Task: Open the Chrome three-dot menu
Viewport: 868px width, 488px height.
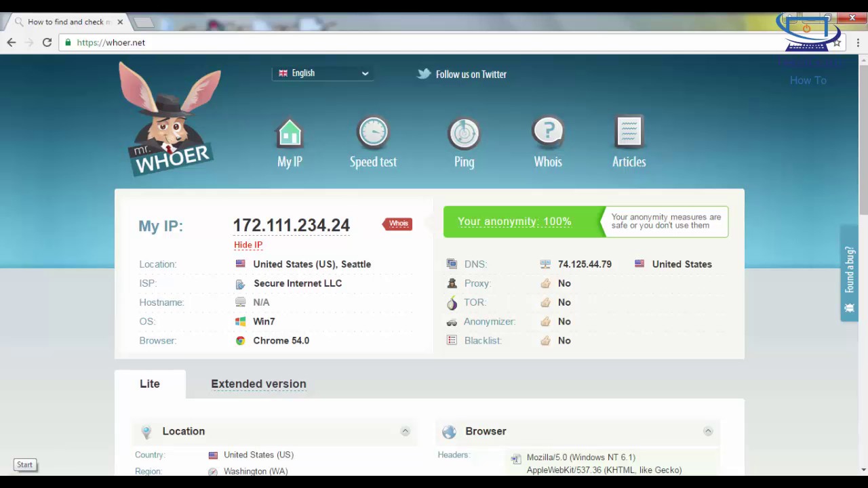Action: point(858,42)
